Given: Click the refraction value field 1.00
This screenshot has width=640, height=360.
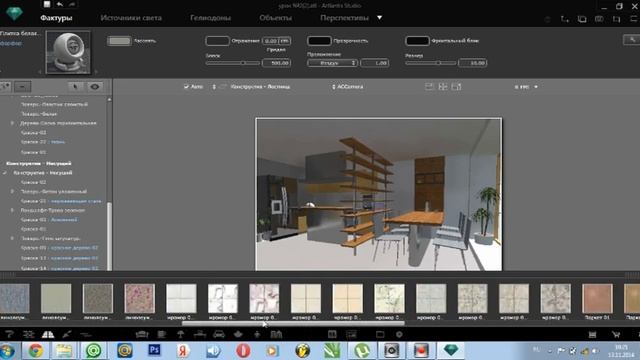Looking at the screenshot, I should click(375, 63).
